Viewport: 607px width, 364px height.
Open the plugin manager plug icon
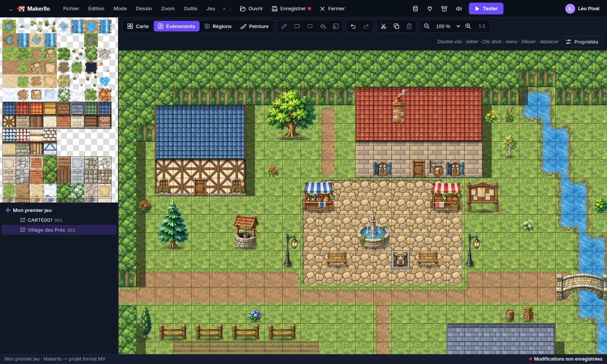(x=430, y=8)
